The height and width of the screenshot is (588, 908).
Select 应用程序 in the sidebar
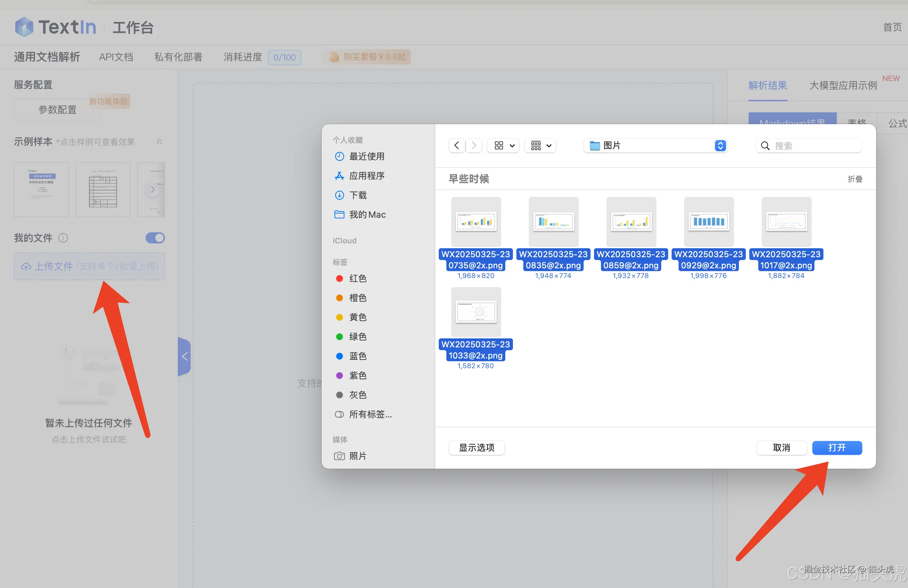pos(367,176)
